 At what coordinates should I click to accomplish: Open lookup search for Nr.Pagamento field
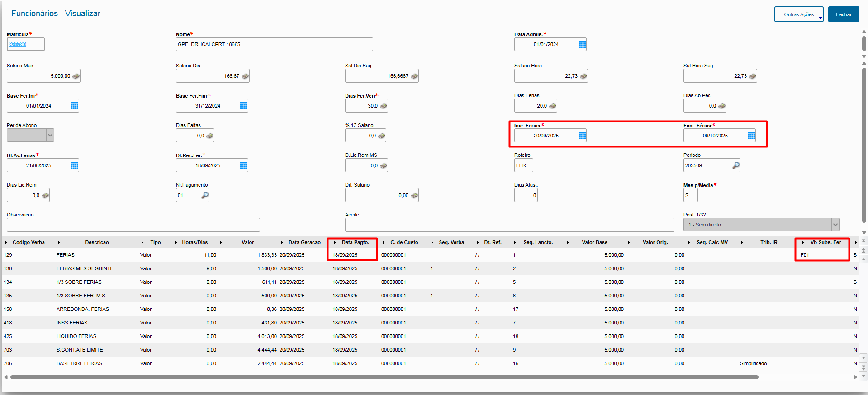point(205,195)
